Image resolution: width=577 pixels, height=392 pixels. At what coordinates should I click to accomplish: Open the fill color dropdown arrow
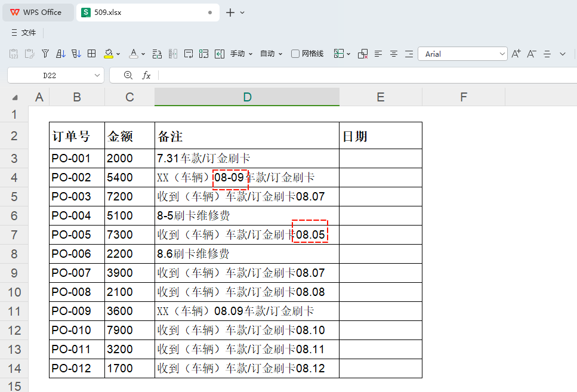(x=118, y=54)
